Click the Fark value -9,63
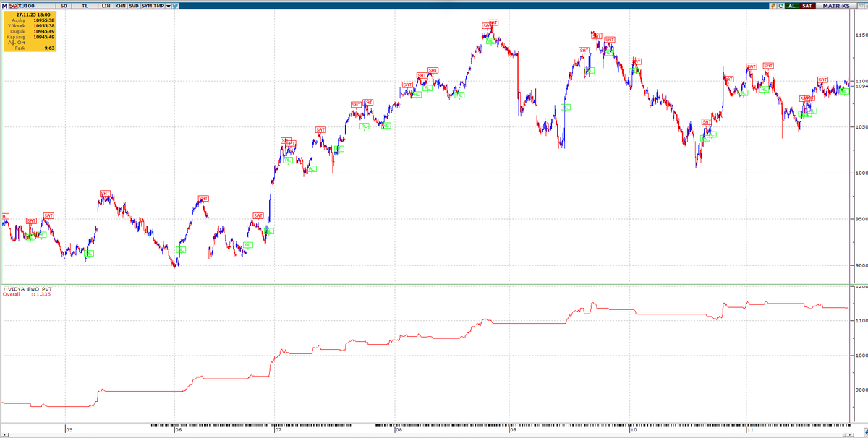 [48, 48]
